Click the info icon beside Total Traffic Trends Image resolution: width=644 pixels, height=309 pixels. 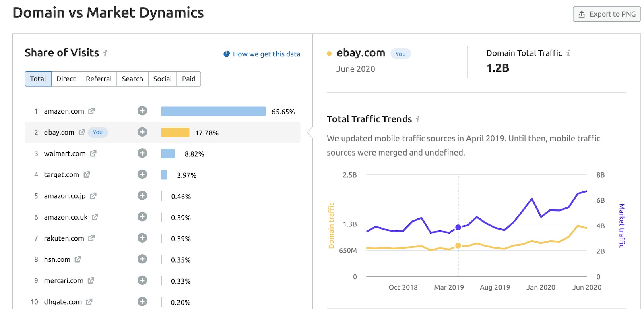click(418, 119)
